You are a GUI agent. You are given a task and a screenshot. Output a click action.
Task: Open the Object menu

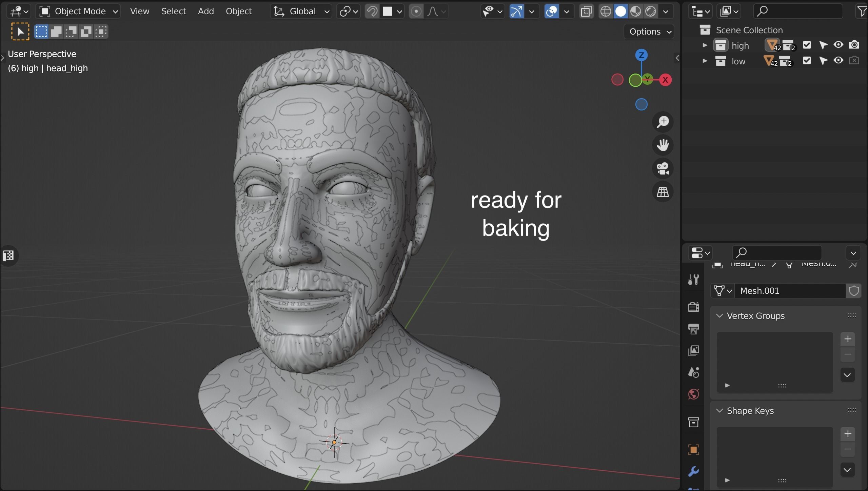[x=239, y=12]
